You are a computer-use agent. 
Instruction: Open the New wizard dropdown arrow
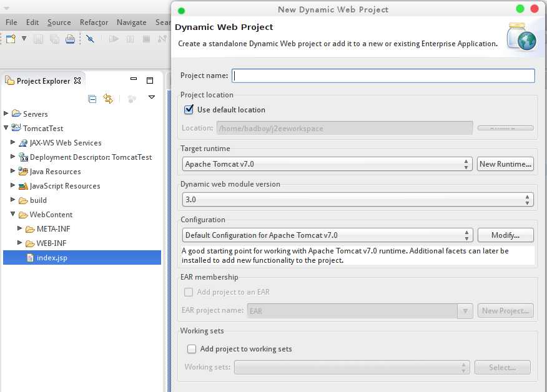[x=24, y=39]
